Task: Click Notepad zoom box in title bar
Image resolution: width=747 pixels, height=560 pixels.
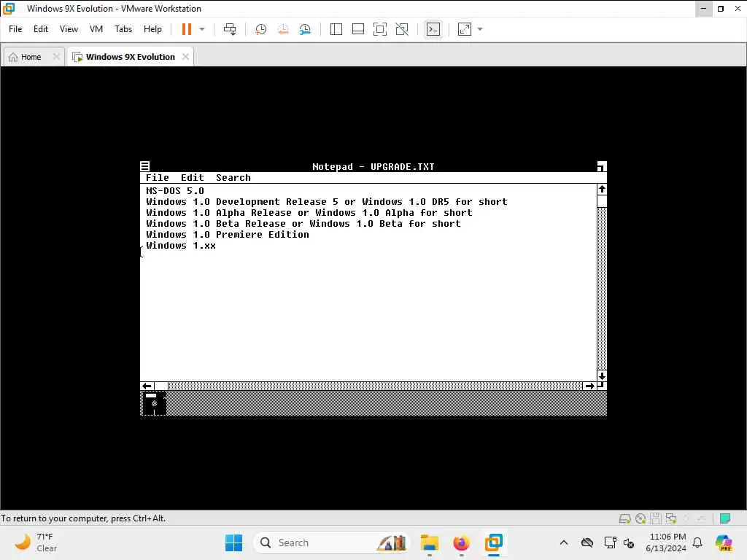Action: coord(602,166)
